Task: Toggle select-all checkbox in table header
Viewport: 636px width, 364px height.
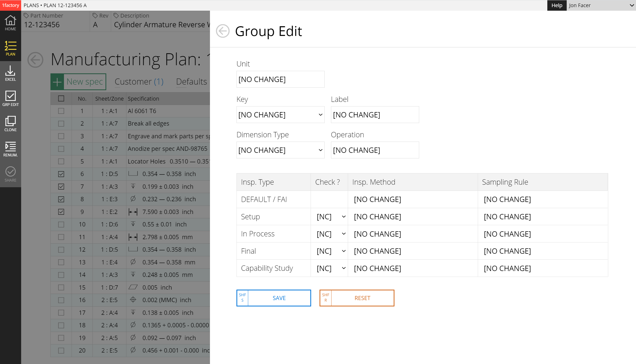Action: 61,99
